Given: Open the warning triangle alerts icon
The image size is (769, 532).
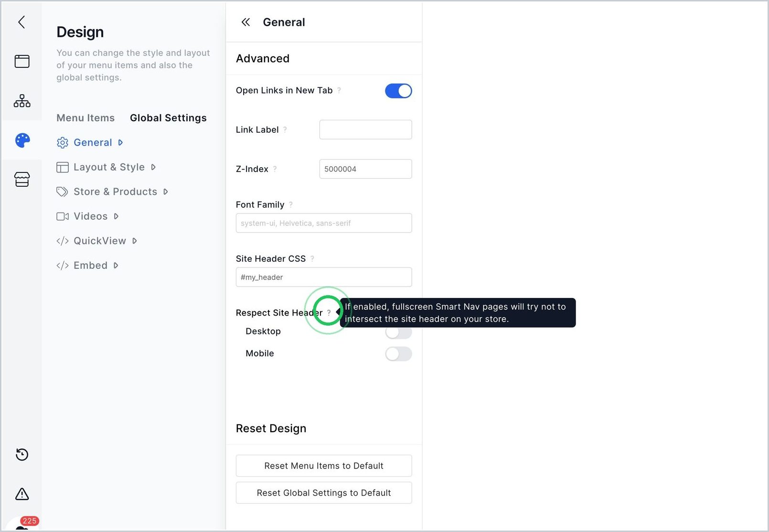Looking at the screenshot, I should [22, 494].
